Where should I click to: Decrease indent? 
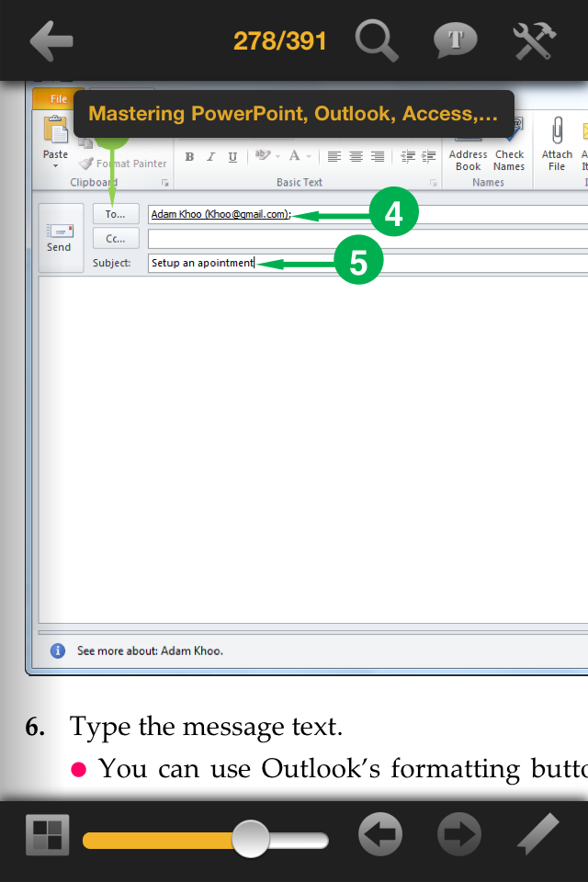tap(407, 156)
